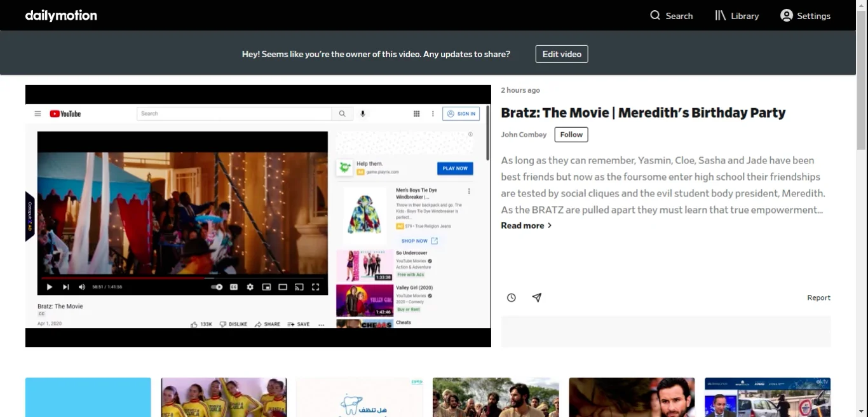Open search via the magnifier icon
Image resolution: width=868 pixels, height=417 pixels.
655,15
